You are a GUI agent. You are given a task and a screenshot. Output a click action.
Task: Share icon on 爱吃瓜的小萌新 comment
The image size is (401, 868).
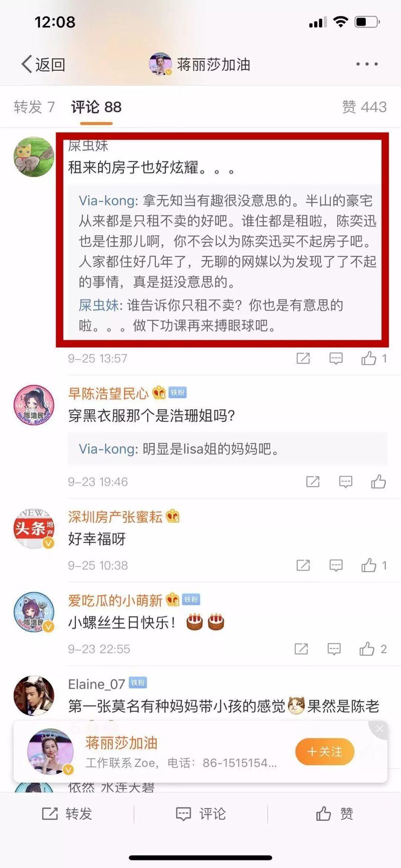[301, 649]
